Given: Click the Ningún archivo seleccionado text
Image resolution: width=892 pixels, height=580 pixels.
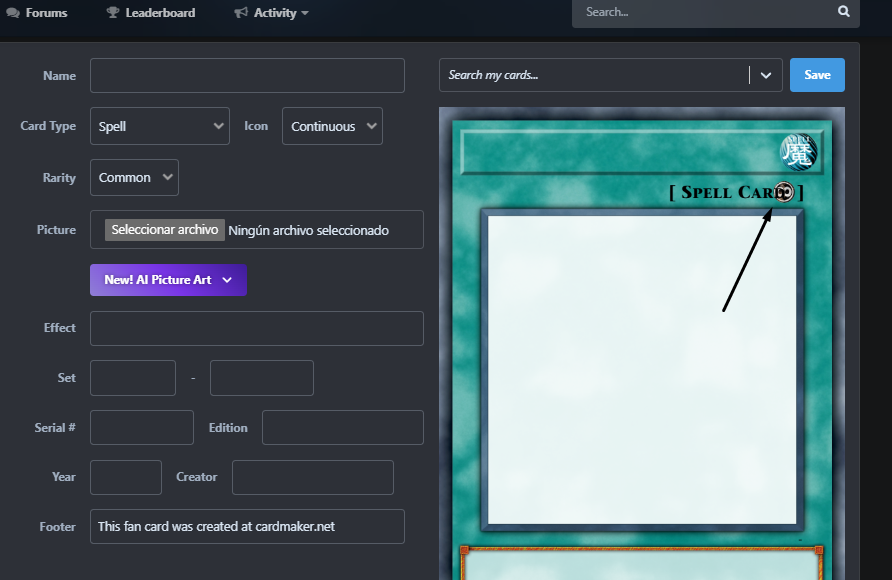Looking at the screenshot, I should tap(308, 230).
